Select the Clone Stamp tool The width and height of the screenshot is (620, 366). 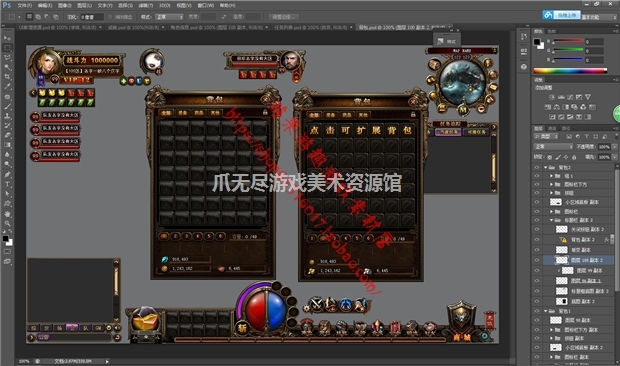7,116
